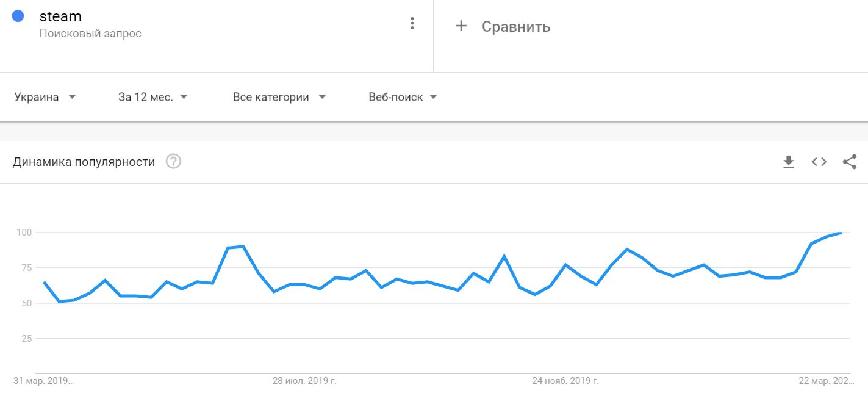868x415 pixels.
Task: Open help for Динамика популярности
Action: pos(174,162)
